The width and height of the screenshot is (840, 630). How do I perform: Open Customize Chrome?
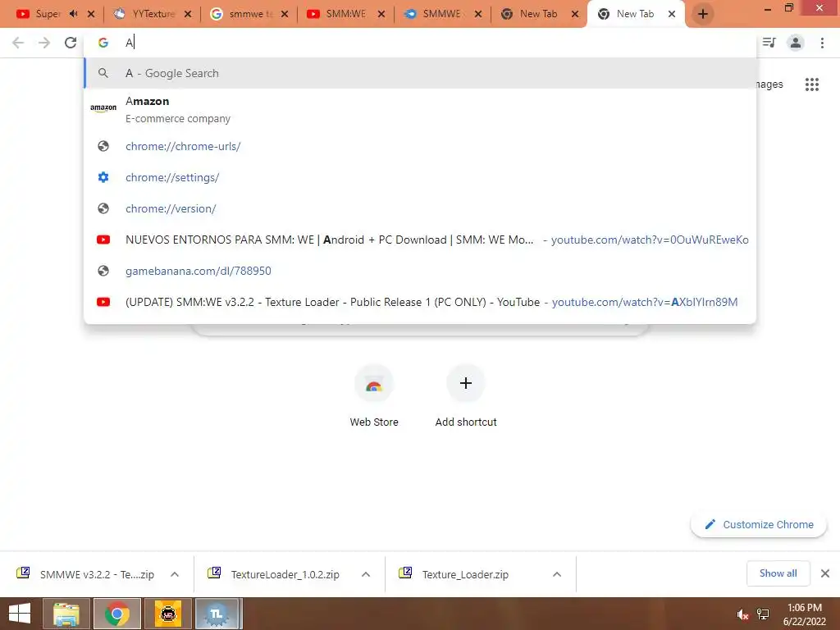pos(759,524)
